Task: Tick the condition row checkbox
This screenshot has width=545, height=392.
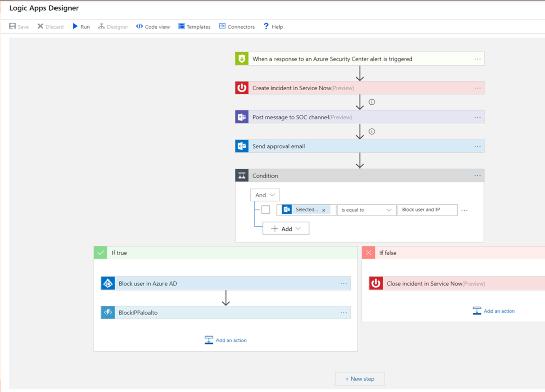Action: click(266, 209)
